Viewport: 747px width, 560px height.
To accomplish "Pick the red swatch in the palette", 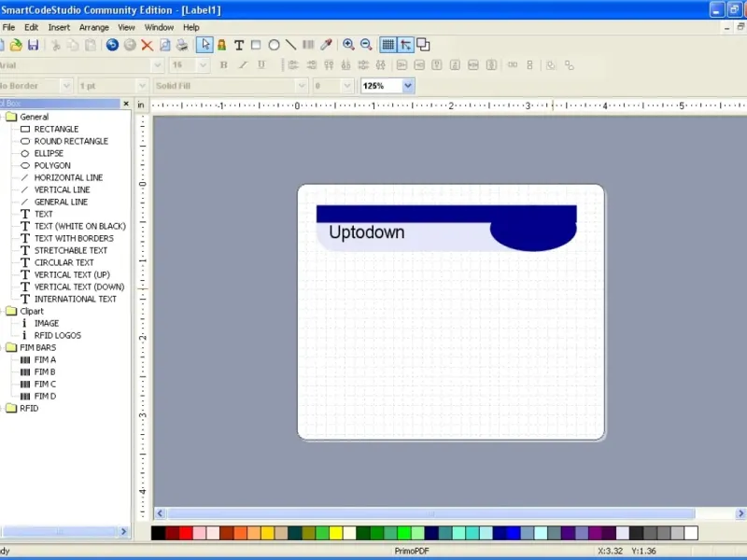I will tap(186, 533).
